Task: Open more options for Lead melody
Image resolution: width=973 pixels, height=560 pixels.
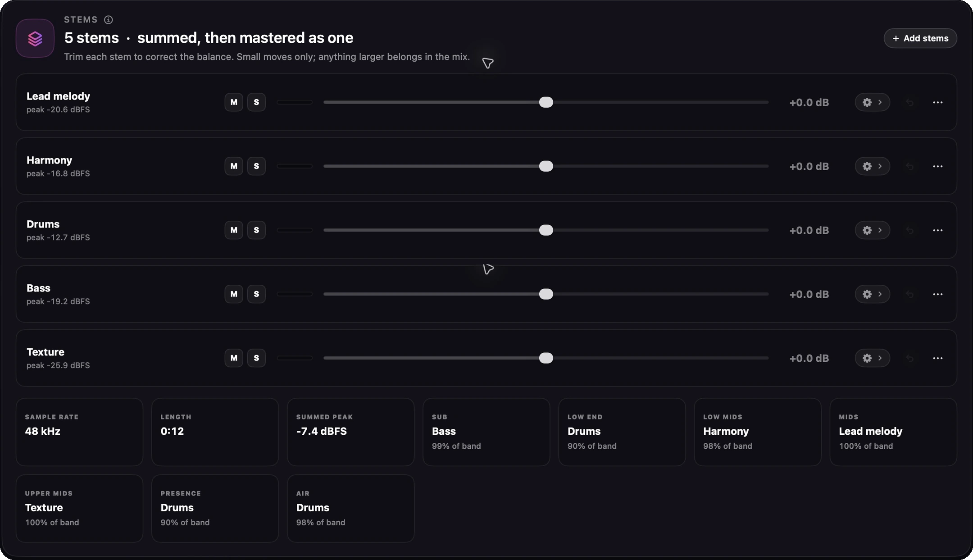Action: click(938, 102)
